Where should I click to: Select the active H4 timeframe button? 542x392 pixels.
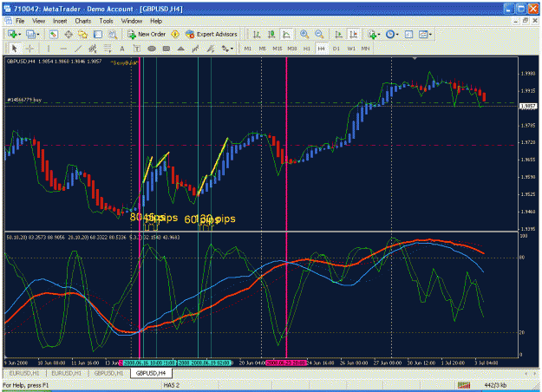322,49
